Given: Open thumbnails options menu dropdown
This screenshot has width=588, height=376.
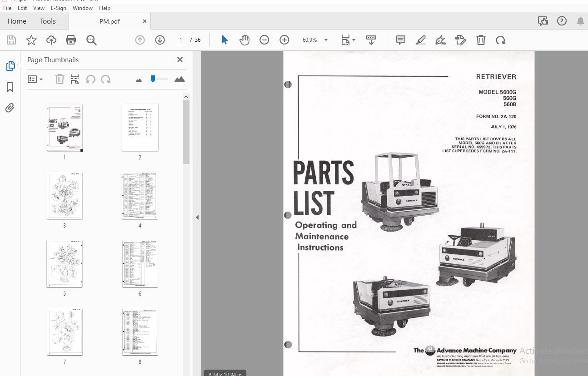Looking at the screenshot, I should 35,79.
